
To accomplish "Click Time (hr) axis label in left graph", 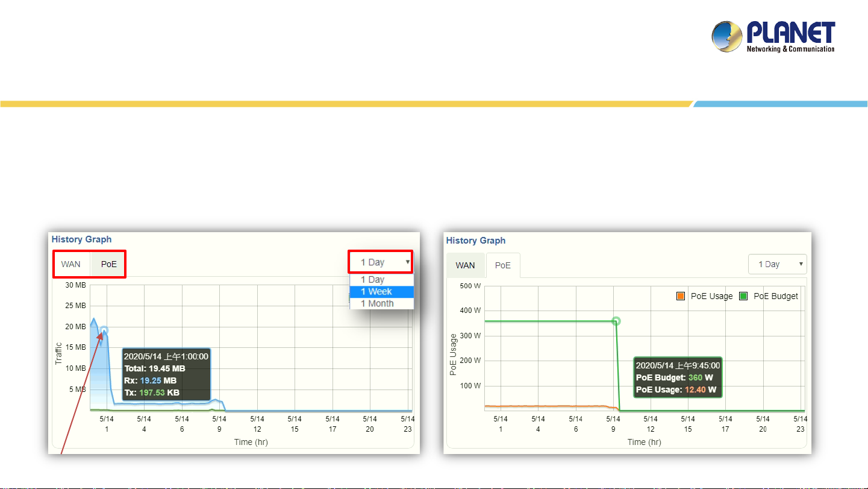I will [x=251, y=442].
